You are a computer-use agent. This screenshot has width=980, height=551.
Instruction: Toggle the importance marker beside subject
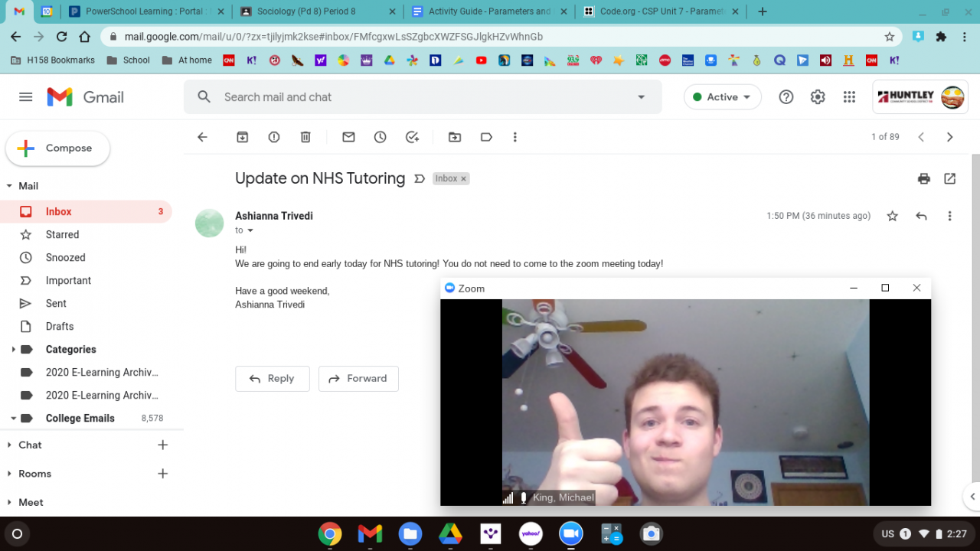420,178
